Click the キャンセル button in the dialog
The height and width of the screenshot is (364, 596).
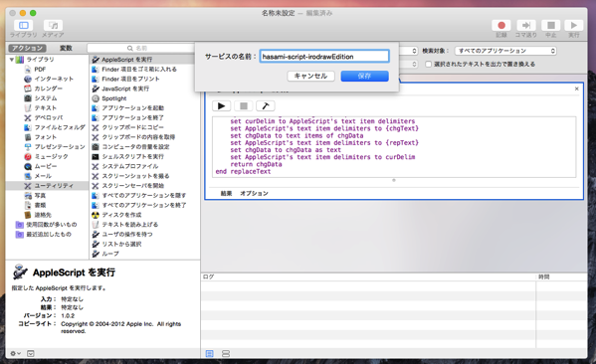(310, 76)
